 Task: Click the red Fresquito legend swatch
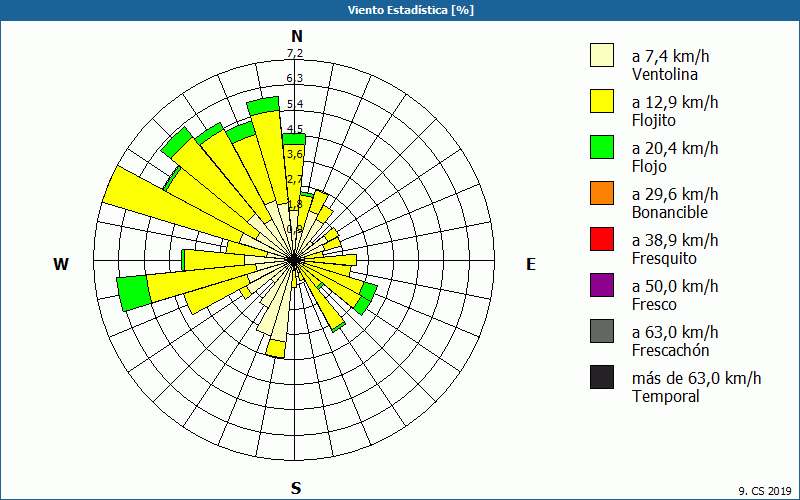602,239
